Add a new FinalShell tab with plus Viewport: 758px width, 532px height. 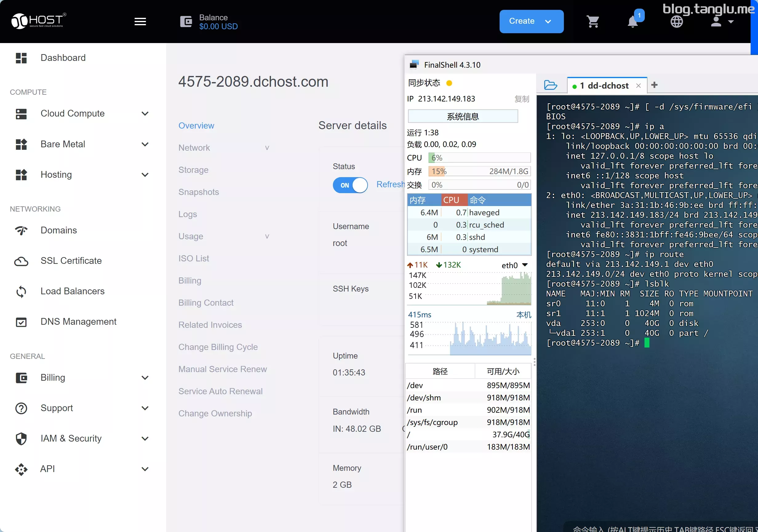tap(654, 85)
